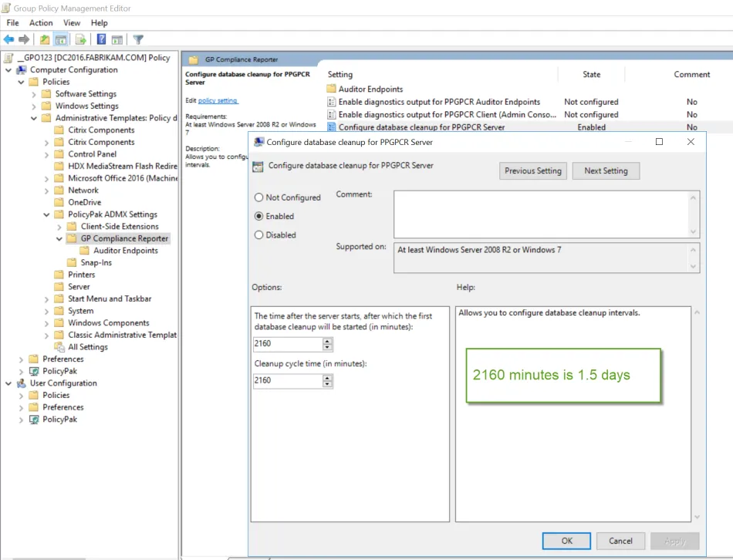Click the GP Compliance Reporter header folder icon

(x=194, y=59)
